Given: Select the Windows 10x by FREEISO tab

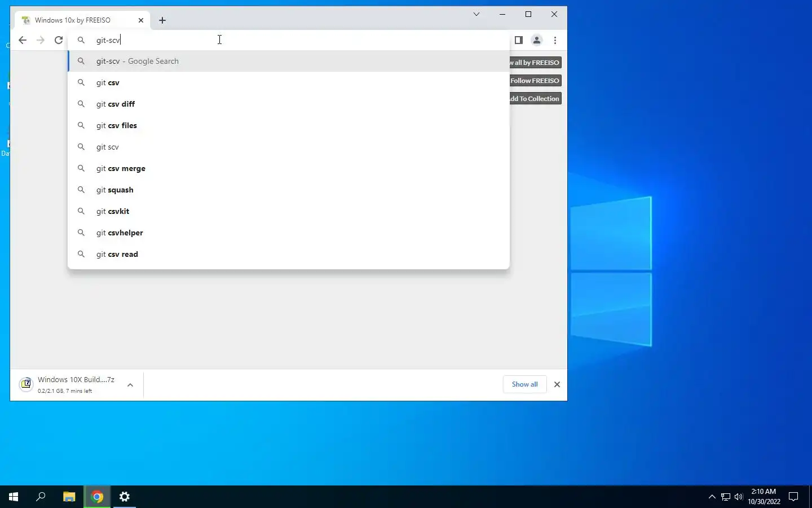Looking at the screenshot, I should (x=83, y=20).
